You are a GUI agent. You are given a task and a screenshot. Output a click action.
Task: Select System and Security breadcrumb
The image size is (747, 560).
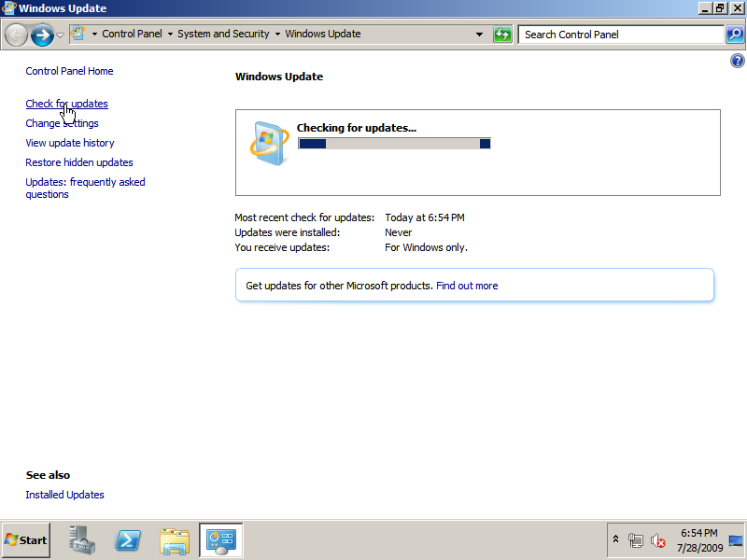[x=223, y=34]
